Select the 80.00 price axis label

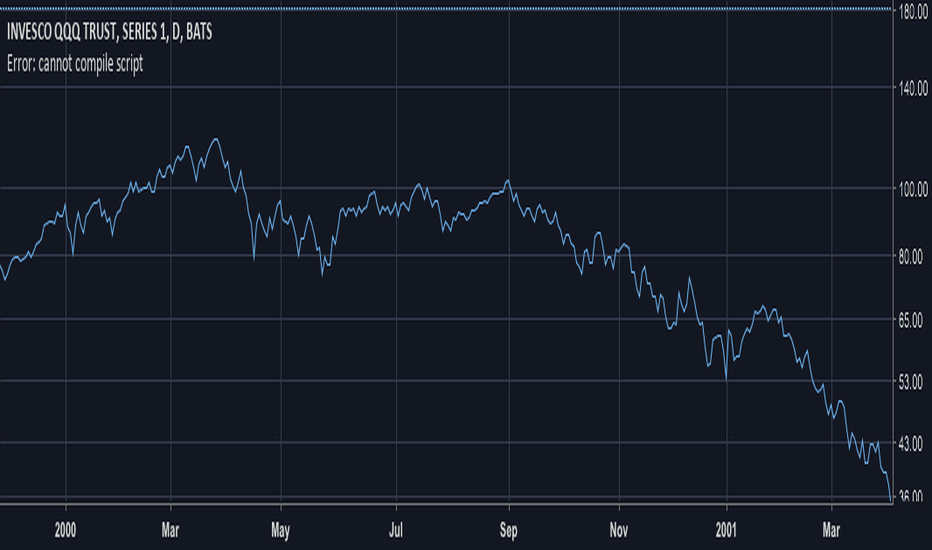[x=911, y=257]
